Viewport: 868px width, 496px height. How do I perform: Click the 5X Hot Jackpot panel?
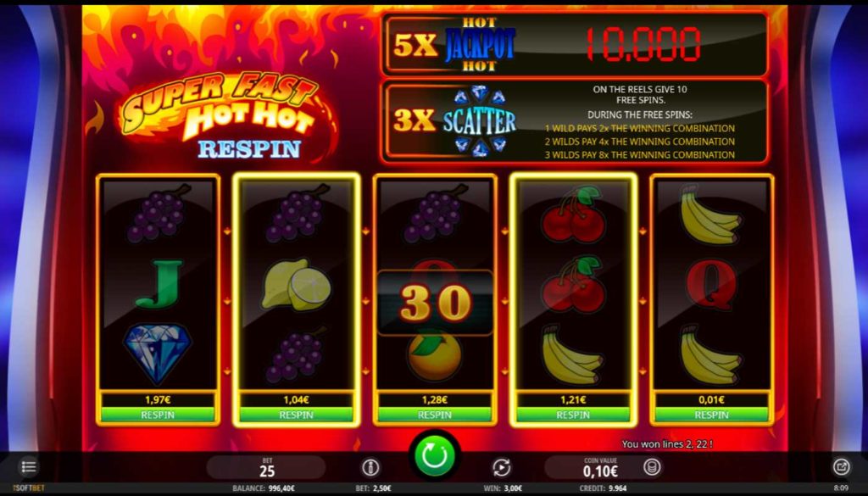[x=575, y=44]
